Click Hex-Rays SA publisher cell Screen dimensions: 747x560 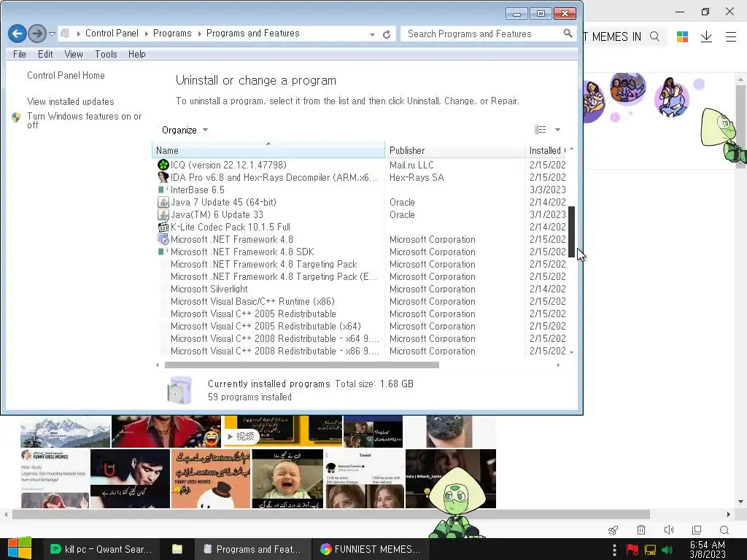(x=417, y=177)
